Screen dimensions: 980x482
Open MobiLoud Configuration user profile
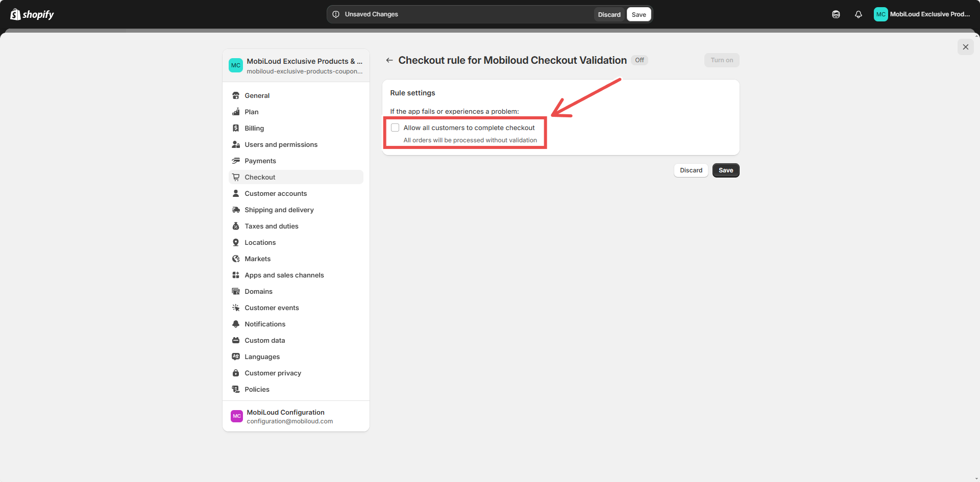pos(296,416)
